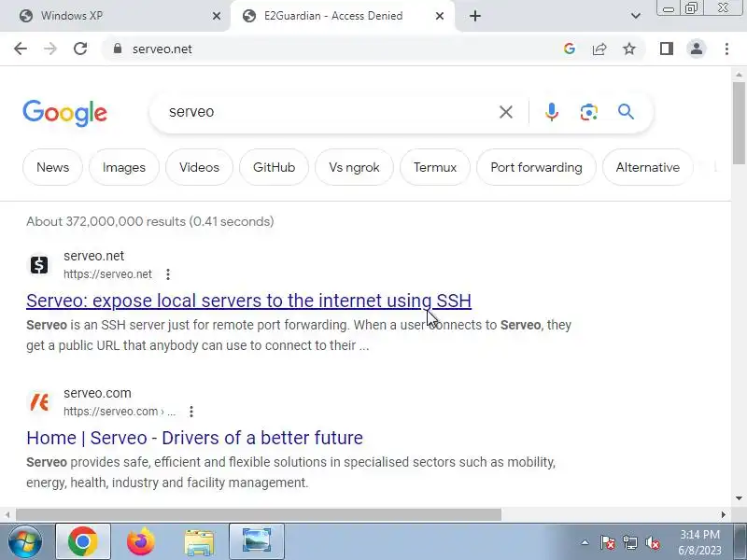747x560 pixels.
Task: Open network status tray icon
Action: [630, 542]
